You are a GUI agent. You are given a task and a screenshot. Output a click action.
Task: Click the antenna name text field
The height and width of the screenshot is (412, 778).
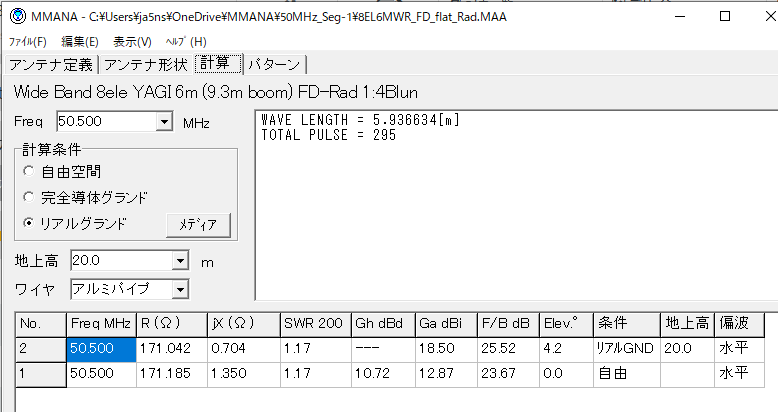389,92
